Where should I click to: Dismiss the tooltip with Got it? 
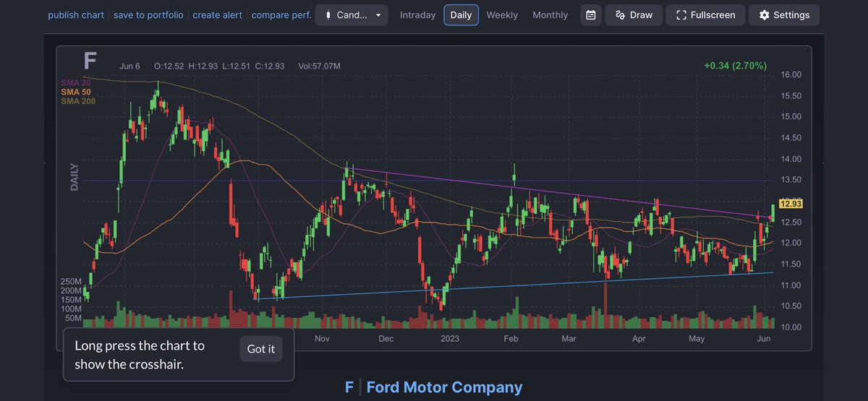click(x=261, y=349)
